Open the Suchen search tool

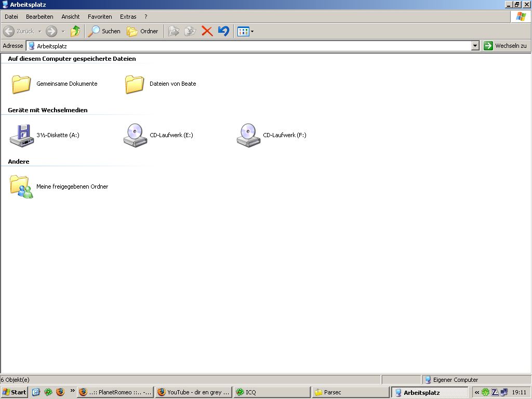tap(104, 31)
